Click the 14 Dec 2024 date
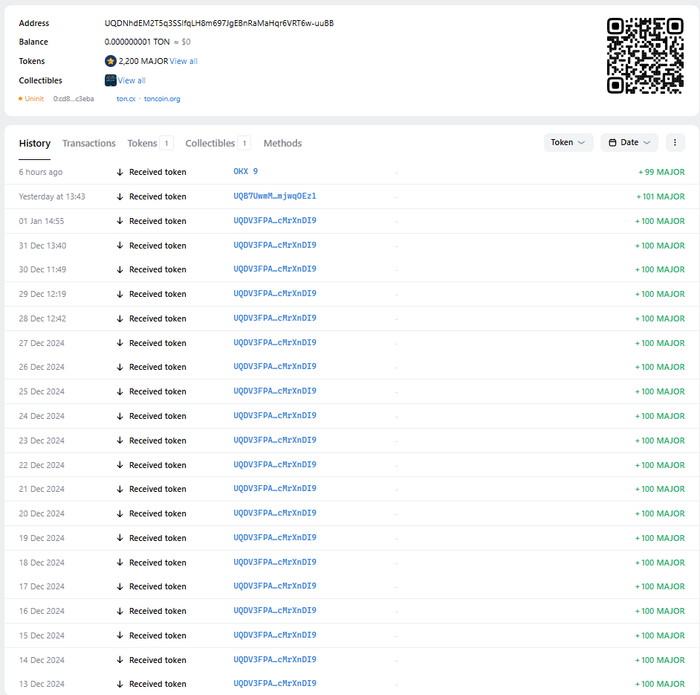This screenshot has width=700, height=695. [x=42, y=660]
